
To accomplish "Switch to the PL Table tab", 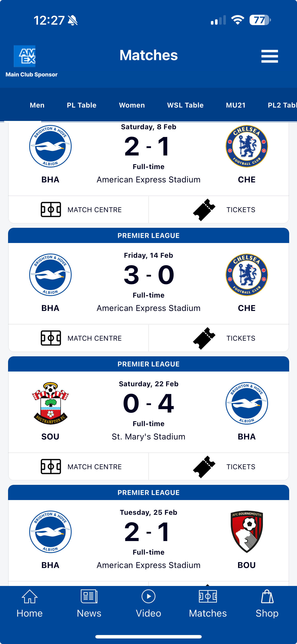I will pyautogui.click(x=82, y=105).
